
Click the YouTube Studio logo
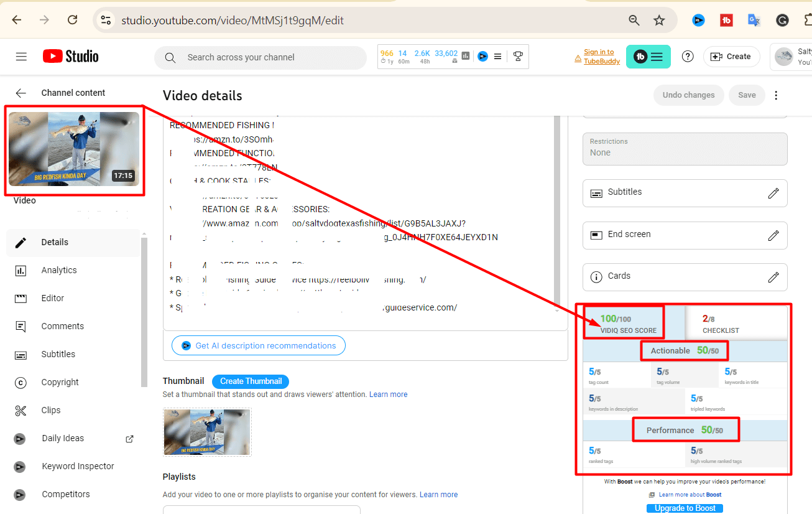(71, 57)
